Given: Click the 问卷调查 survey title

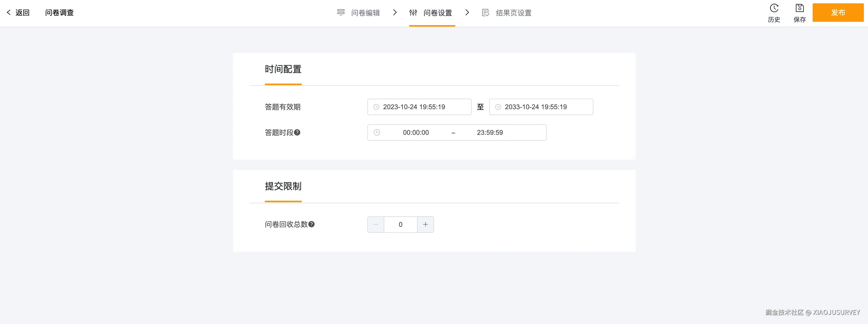Looking at the screenshot, I should click(59, 13).
